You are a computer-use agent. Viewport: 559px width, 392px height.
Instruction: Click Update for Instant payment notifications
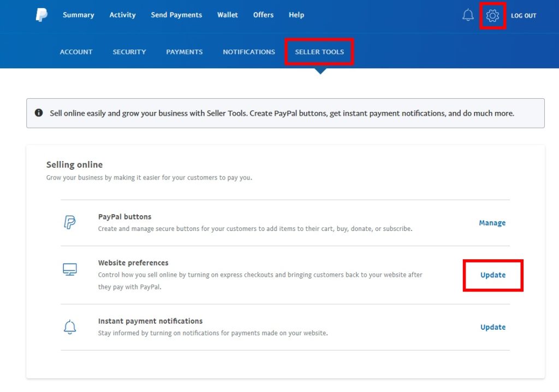[493, 327]
